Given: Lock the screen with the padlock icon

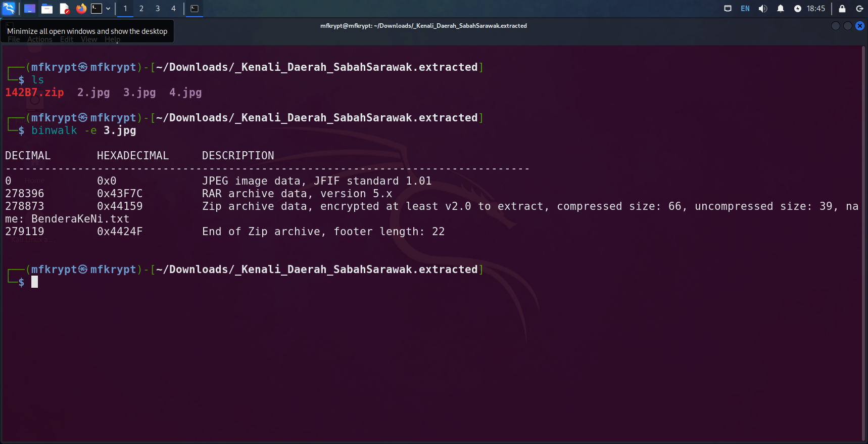Looking at the screenshot, I should click(x=842, y=9).
